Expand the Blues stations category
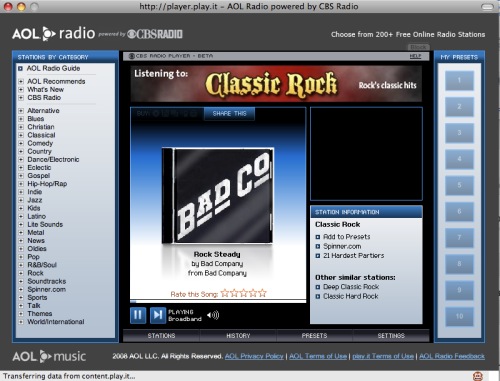Viewport: 500px width, 381px height. 21,119
